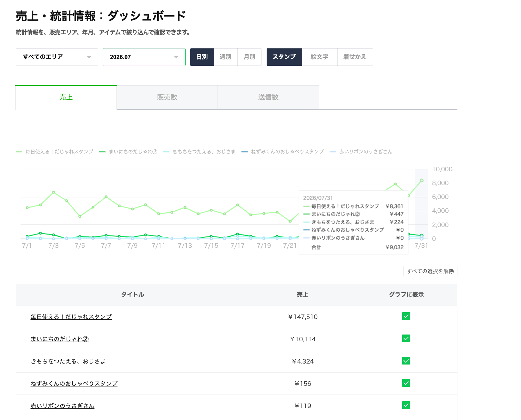
Task: Open the 送信数 tab
Action: click(x=269, y=97)
